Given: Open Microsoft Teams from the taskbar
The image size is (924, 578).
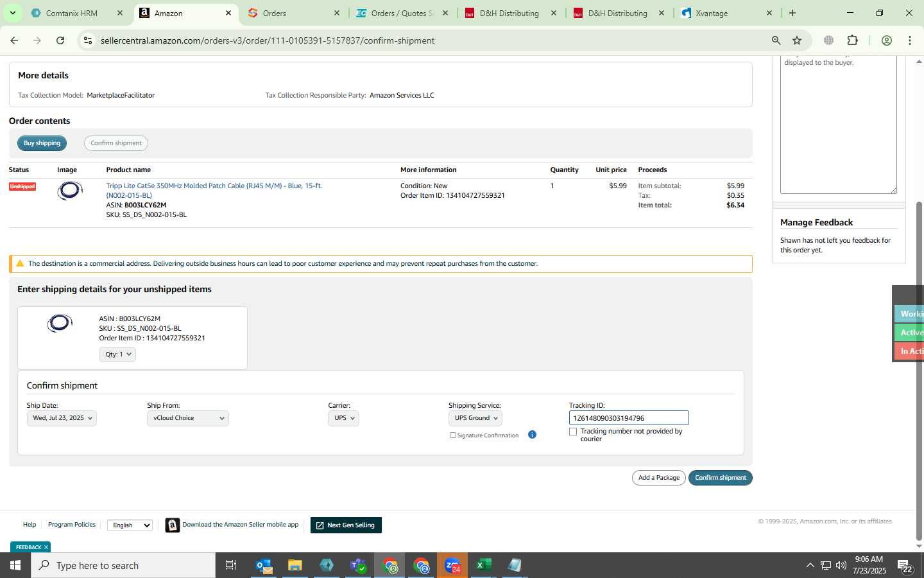Looking at the screenshot, I should point(358,565).
